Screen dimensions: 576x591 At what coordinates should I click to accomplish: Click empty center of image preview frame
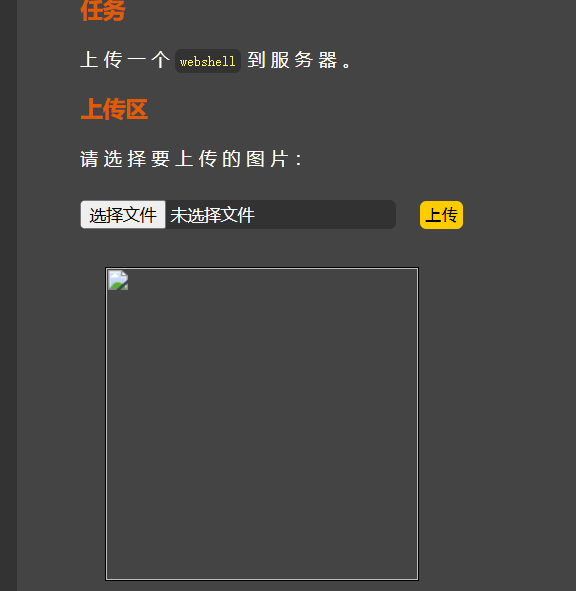point(262,424)
